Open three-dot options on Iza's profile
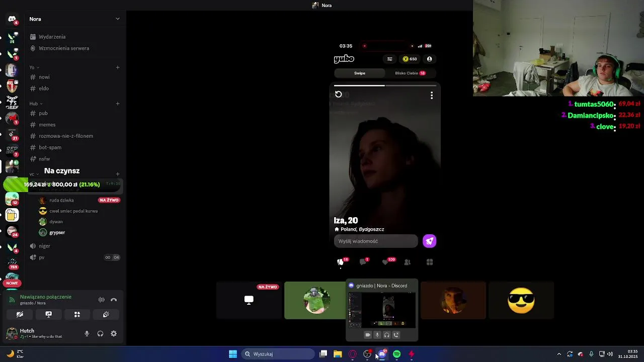This screenshot has width=644, height=362. (432, 96)
